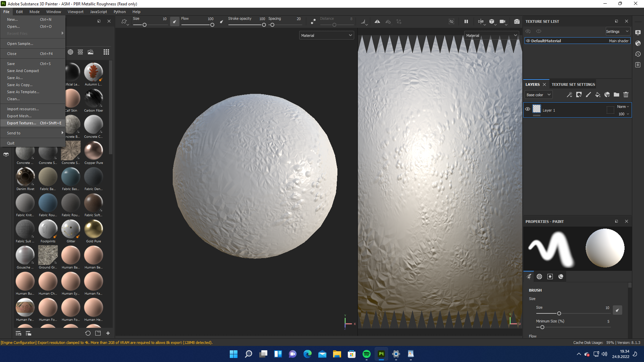Change the Norm blending mode dropdown

[622, 107]
